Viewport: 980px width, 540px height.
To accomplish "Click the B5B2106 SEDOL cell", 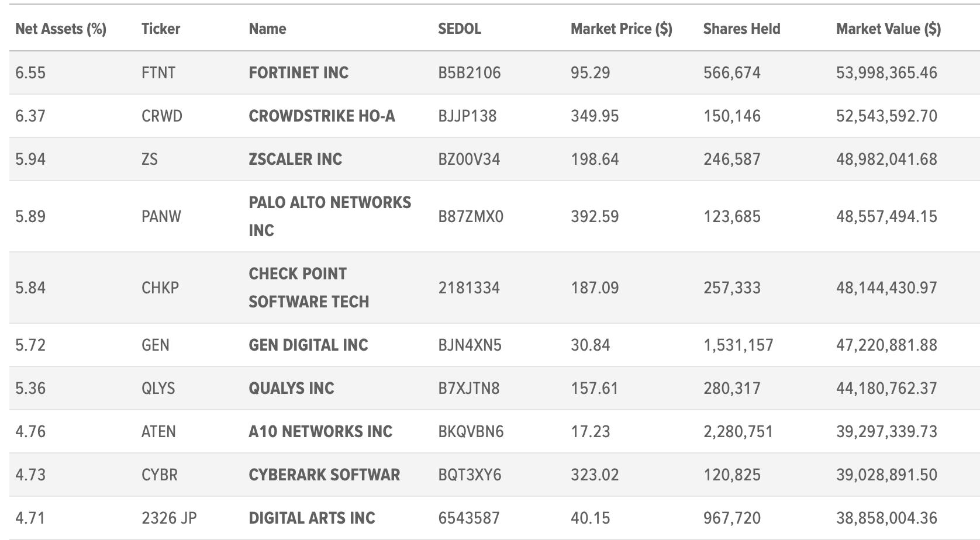I will (x=470, y=72).
